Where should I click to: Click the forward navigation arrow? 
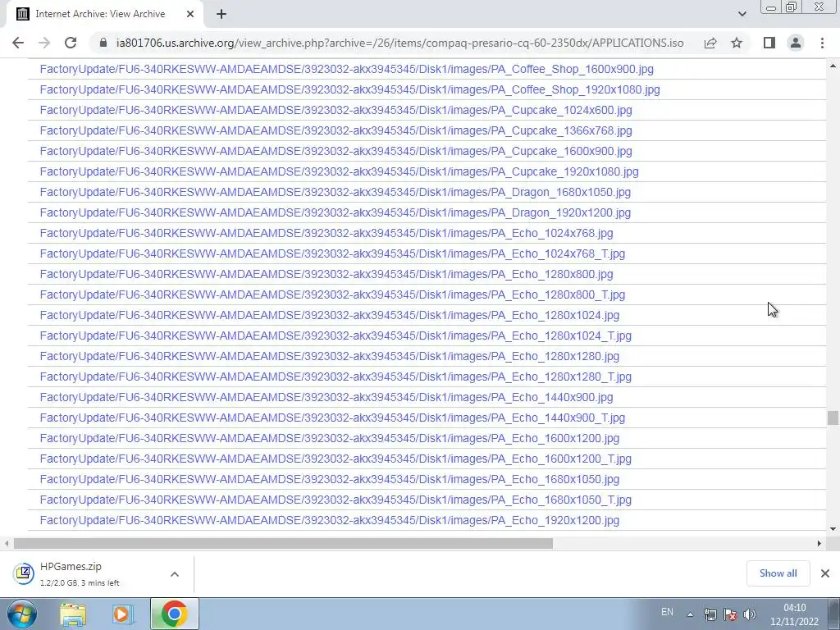click(x=44, y=43)
